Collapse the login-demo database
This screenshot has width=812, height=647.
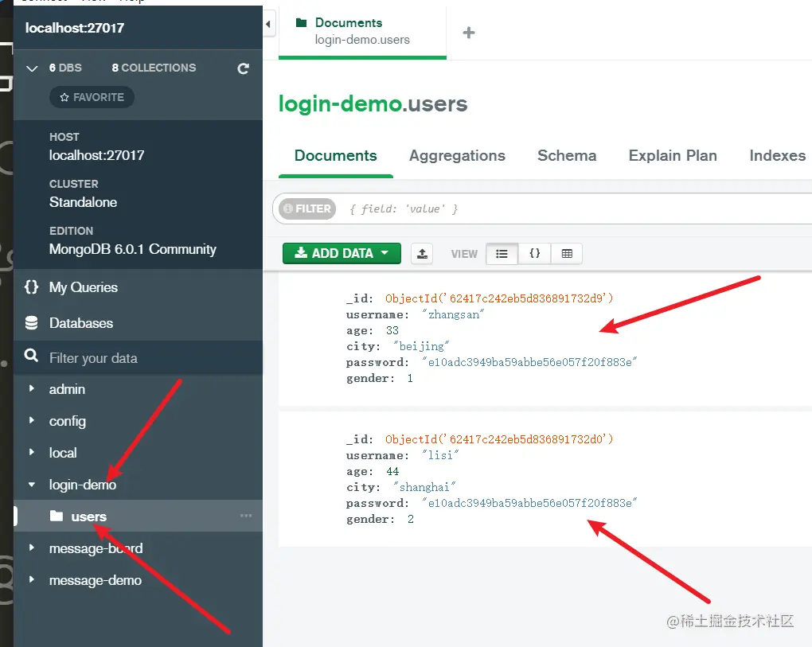[32, 485]
